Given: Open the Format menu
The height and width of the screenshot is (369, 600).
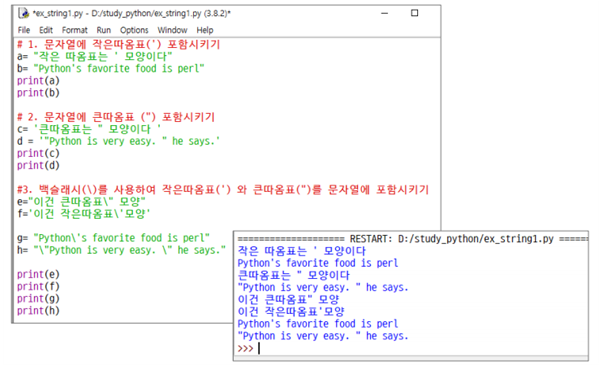Looking at the screenshot, I should tap(75, 30).
